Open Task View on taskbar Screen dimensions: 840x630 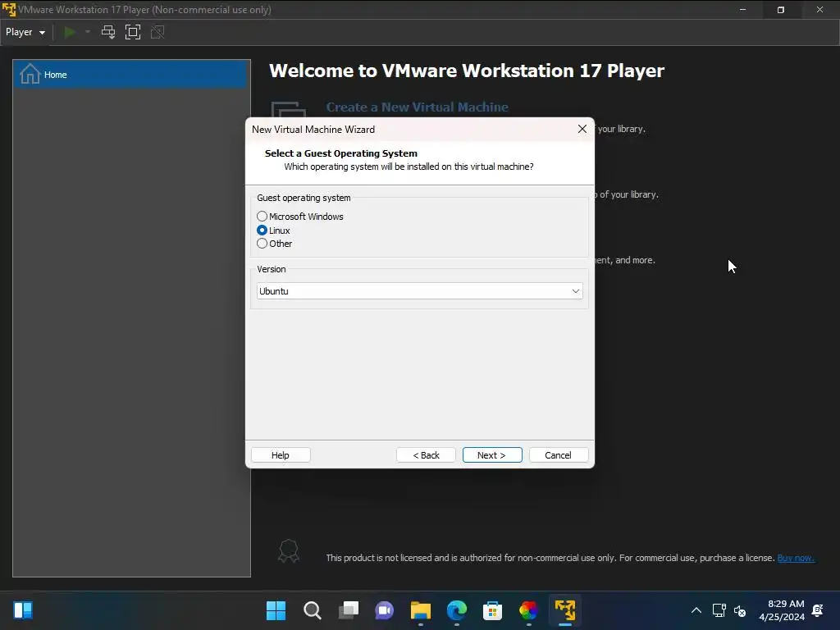click(348, 610)
